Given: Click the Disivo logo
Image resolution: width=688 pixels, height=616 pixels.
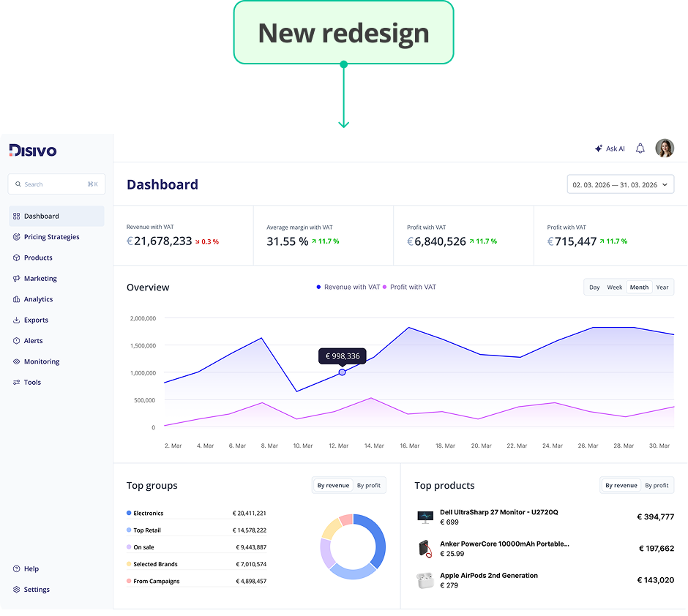Looking at the screenshot, I should (x=33, y=151).
